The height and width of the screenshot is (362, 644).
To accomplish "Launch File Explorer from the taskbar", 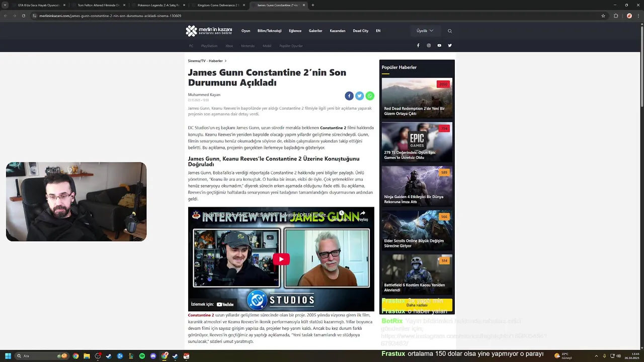I will [87, 356].
